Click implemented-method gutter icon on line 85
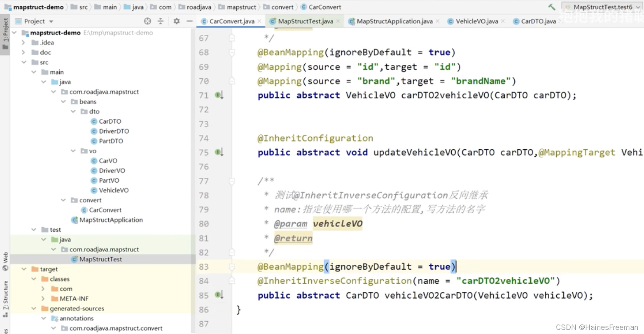Viewport: 644px width, 334px height. point(219,295)
